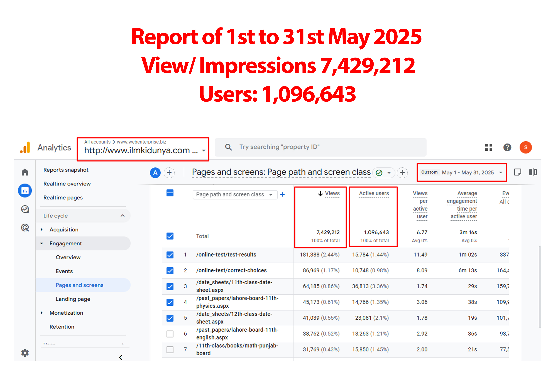Viewport: 555px width, 392px height.
Task: Open the Advertising icon in left rail
Action: [25, 227]
